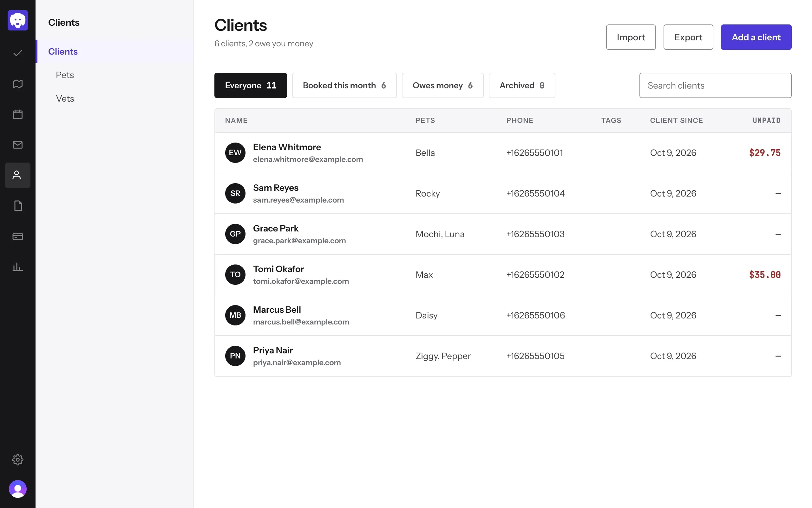
Task: Select the Everyone filter tab
Action: (251, 85)
